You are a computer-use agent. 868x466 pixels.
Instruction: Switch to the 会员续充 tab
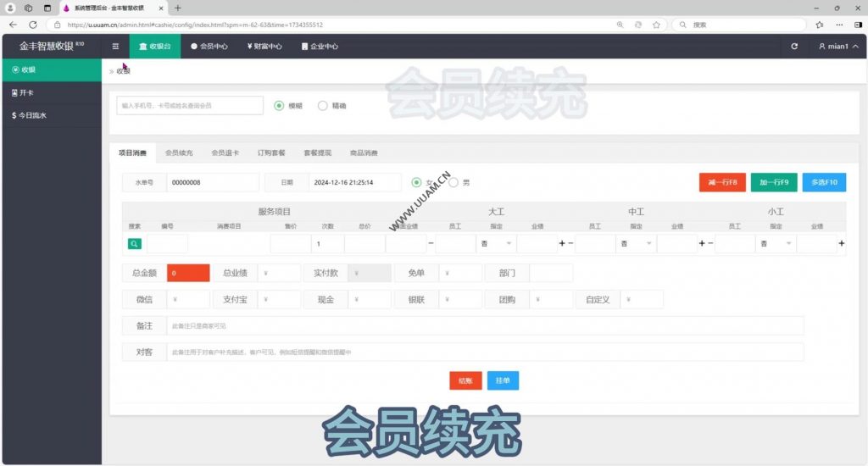179,153
